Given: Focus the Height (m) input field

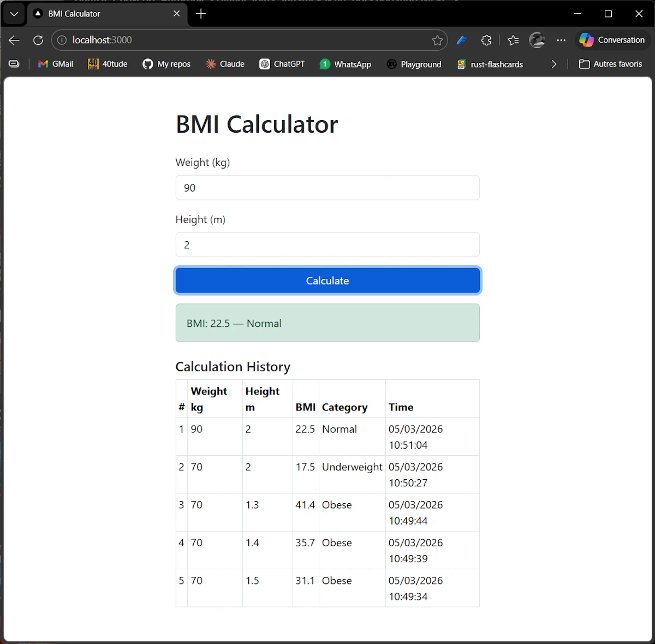Looking at the screenshot, I should tap(327, 245).
